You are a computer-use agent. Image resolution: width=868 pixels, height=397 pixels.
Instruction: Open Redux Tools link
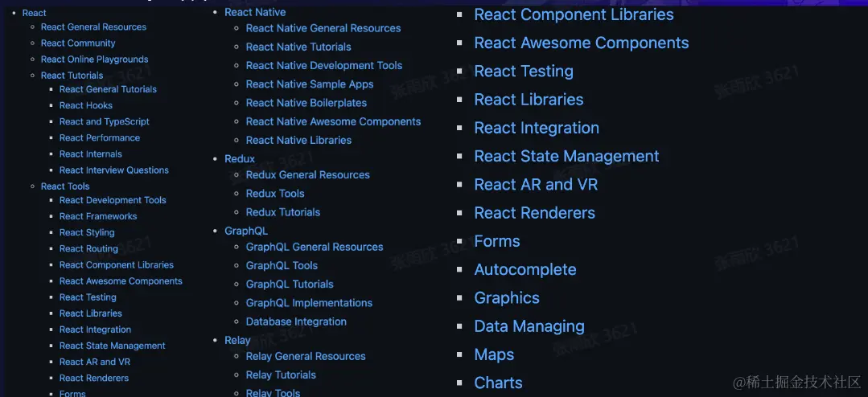[x=275, y=194]
